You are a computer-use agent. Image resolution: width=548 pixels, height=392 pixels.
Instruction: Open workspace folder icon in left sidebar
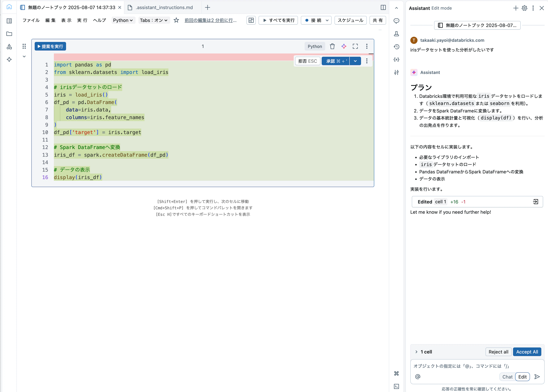click(9, 34)
